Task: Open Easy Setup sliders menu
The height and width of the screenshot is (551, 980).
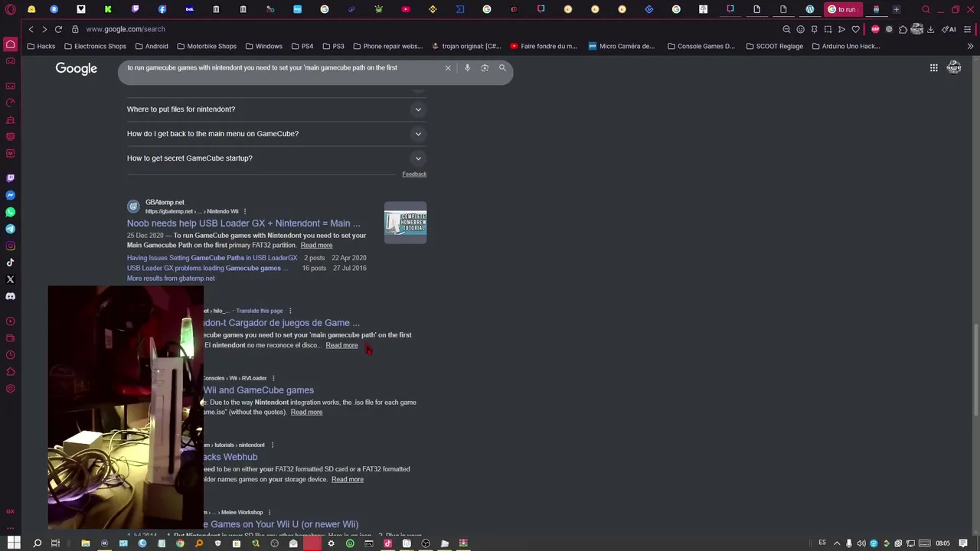Action: point(969,29)
